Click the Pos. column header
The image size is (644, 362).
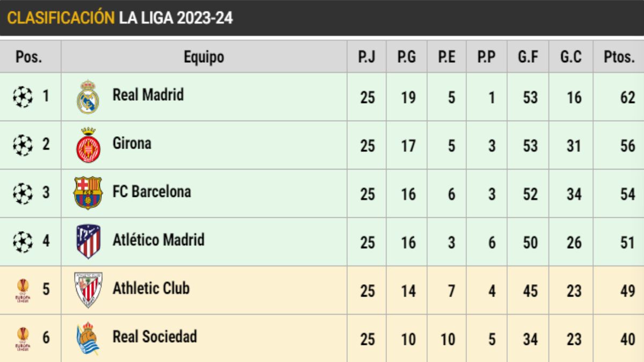30,57
